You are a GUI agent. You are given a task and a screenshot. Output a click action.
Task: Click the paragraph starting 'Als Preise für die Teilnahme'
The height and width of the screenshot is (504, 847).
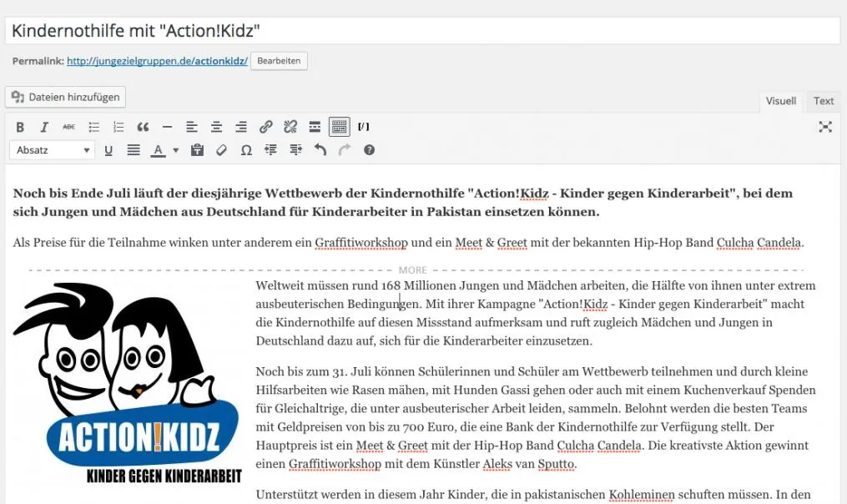408,243
